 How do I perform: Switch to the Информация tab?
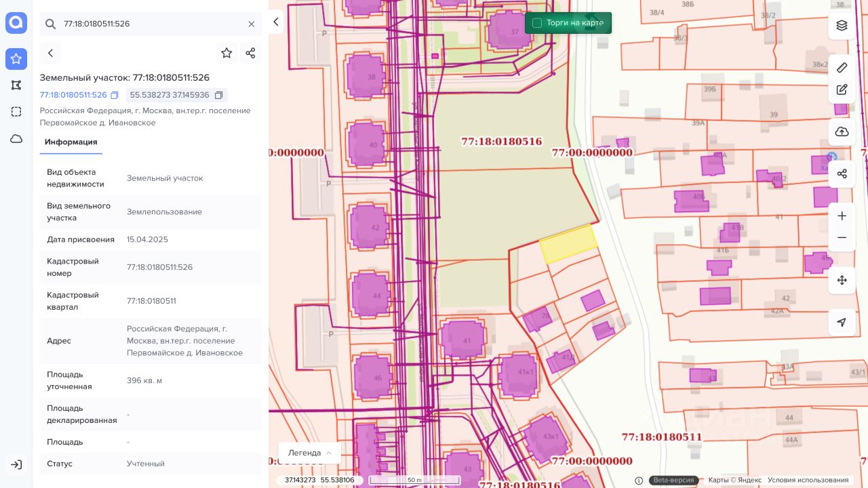[x=71, y=142]
